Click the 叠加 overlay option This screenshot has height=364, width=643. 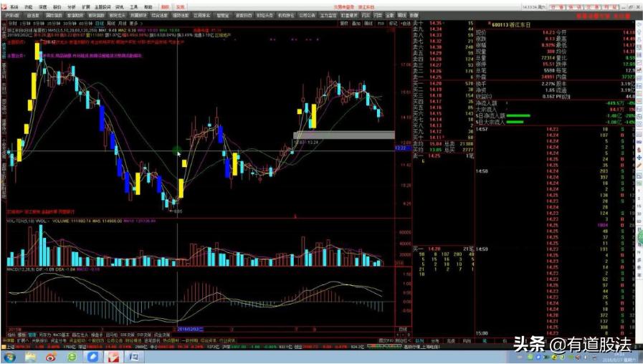click(356, 24)
